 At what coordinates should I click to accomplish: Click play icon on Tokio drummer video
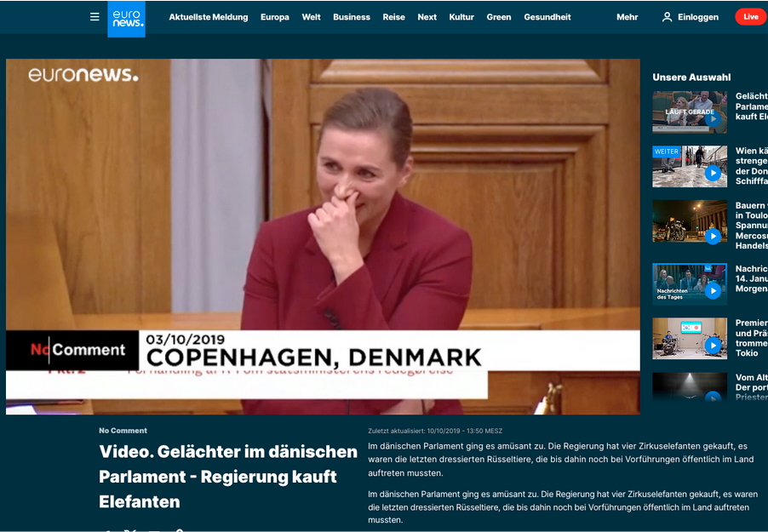[713, 346]
